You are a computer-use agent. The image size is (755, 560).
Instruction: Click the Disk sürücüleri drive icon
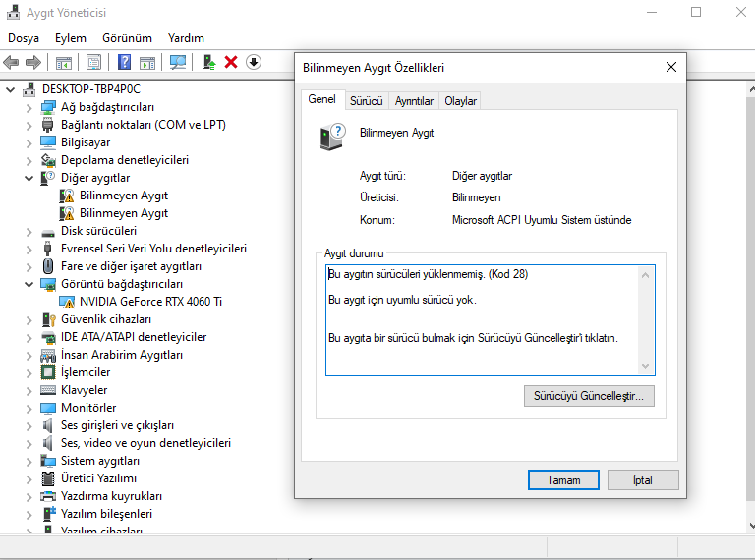pyautogui.click(x=48, y=232)
